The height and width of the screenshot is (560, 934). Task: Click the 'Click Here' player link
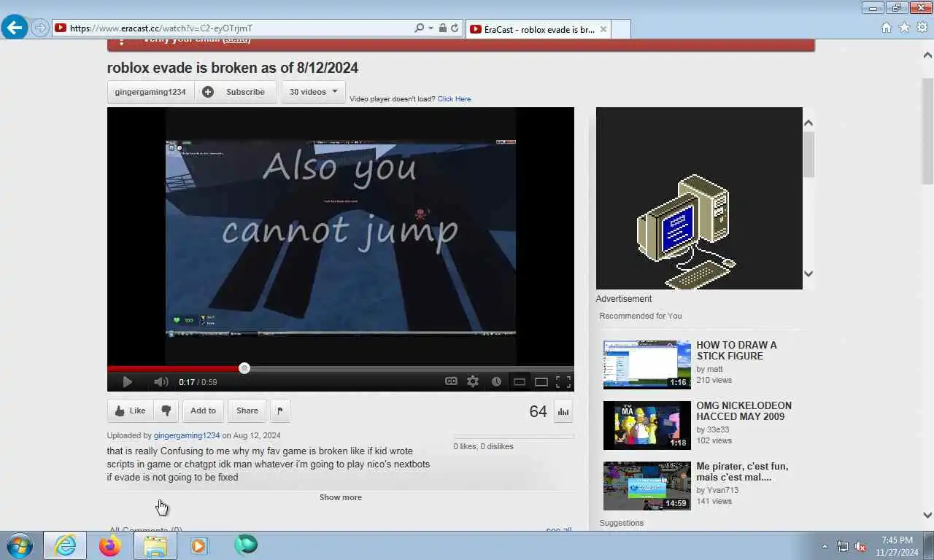pos(454,99)
